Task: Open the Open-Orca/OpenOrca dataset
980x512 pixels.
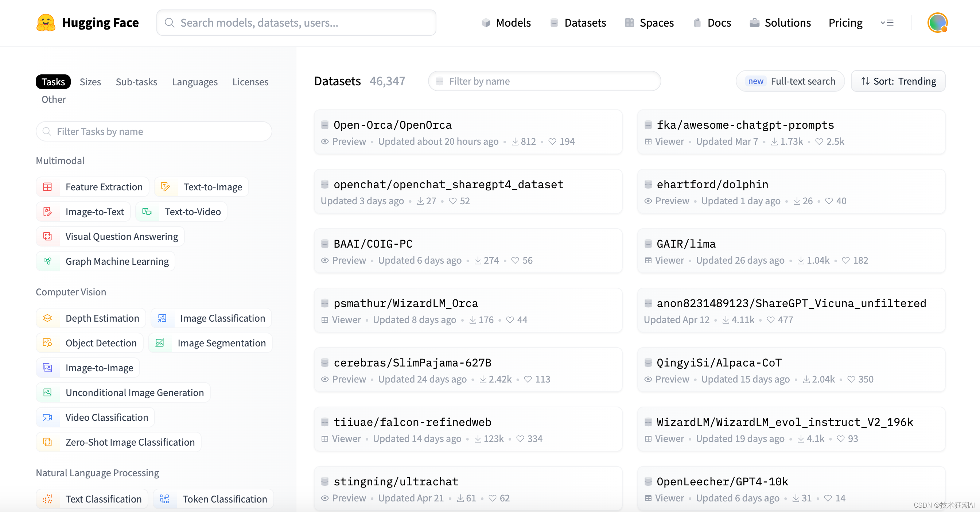Action: [392, 125]
